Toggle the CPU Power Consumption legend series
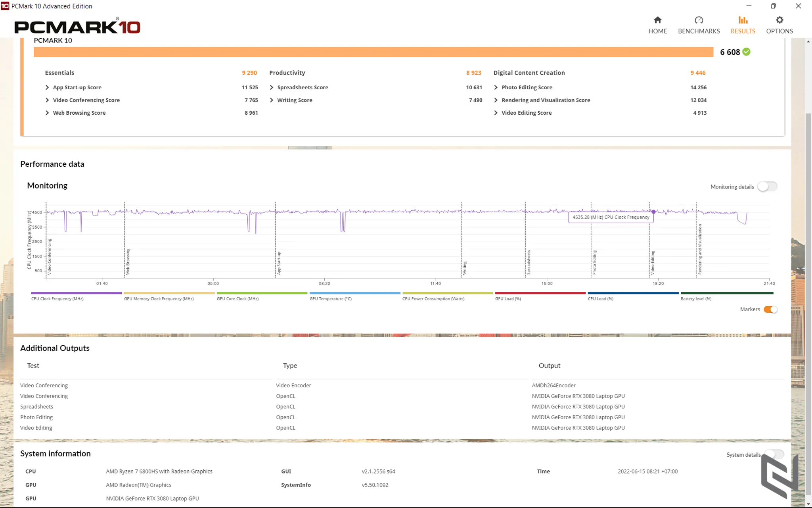Image resolution: width=812 pixels, height=508 pixels. [448, 296]
